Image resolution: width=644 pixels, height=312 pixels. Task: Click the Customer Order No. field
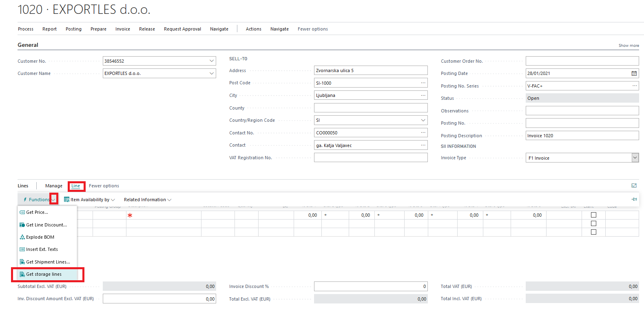point(582,61)
